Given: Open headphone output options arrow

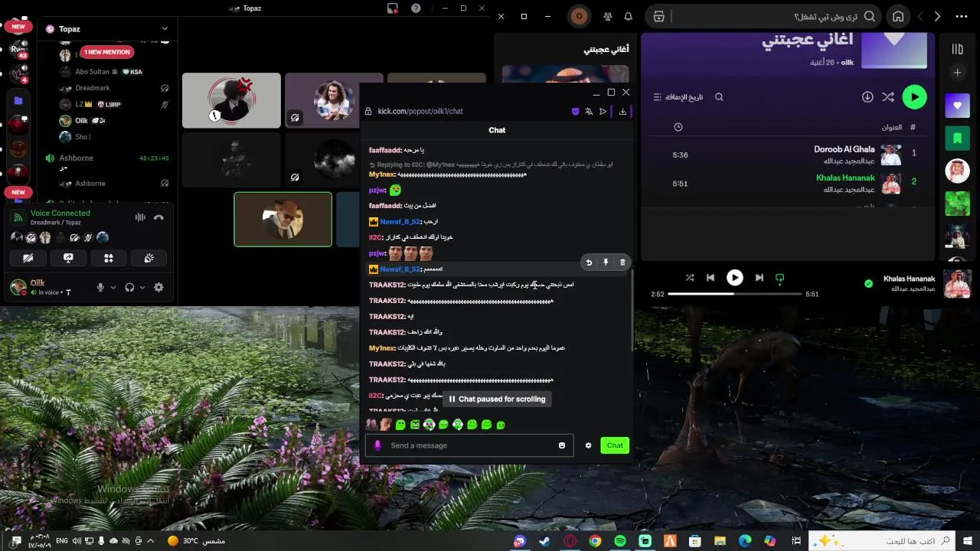Looking at the screenshot, I should pyautogui.click(x=142, y=288).
